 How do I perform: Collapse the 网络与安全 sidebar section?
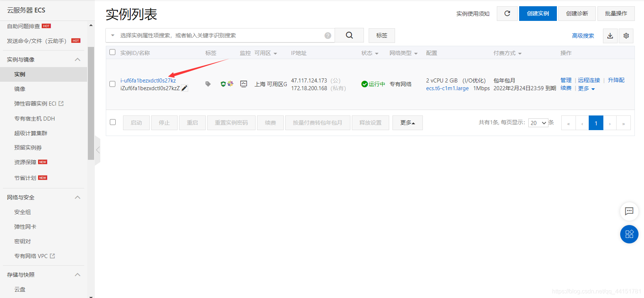point(78,197)
